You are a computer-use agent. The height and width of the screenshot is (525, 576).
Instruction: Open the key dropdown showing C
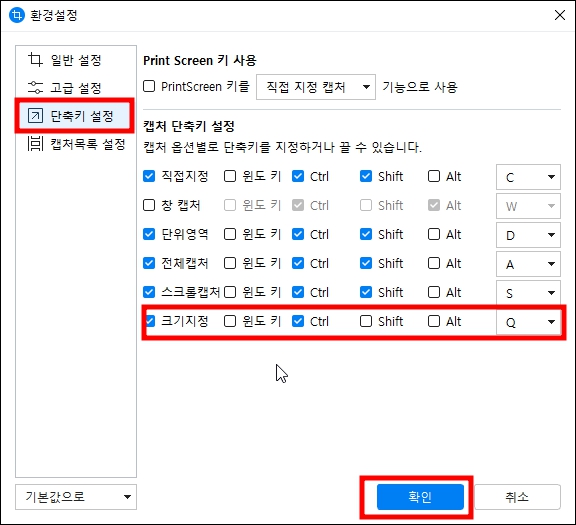click(x=528, y=177)
